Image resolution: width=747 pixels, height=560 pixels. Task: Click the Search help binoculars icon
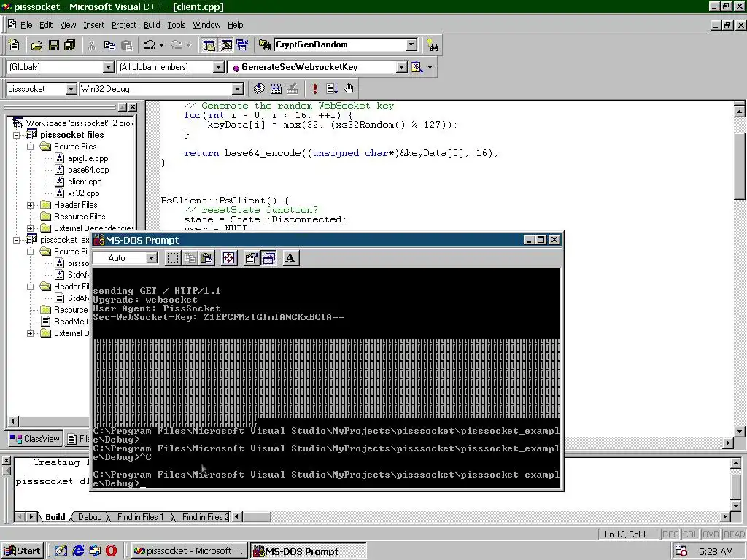433,45
